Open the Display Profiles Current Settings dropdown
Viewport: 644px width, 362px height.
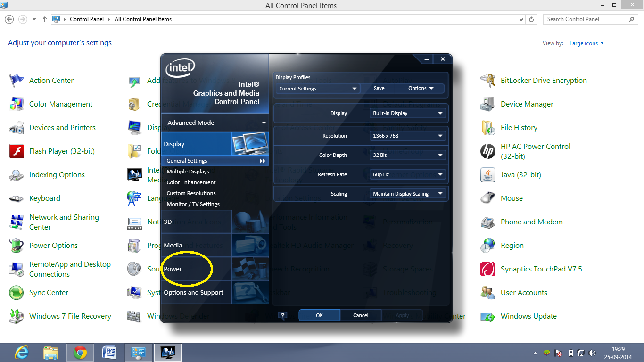coord(318,89)
